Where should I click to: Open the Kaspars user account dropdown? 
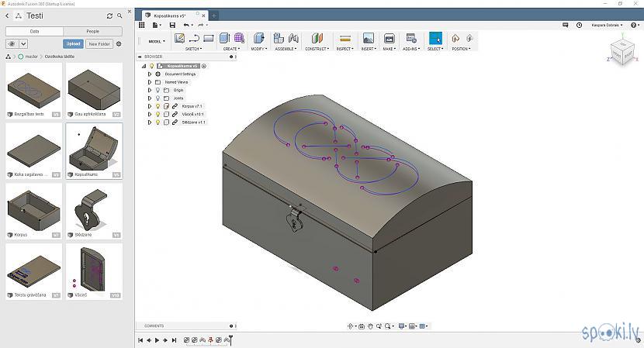point(607,25)
